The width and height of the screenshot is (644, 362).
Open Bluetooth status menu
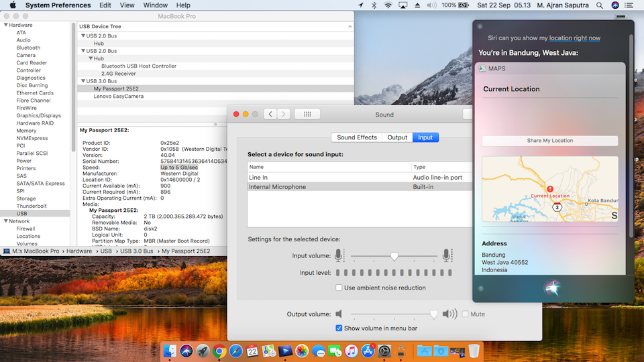(374, 5)
